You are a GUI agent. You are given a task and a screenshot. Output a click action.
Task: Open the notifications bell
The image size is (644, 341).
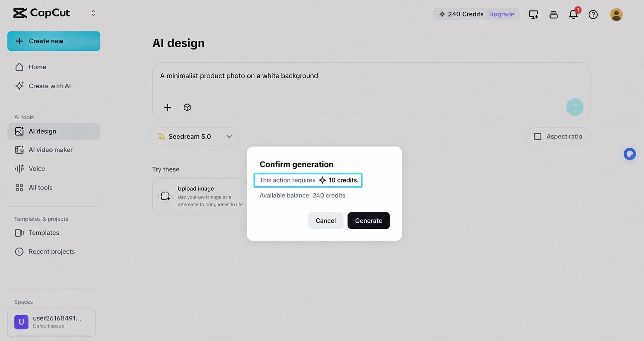(573, 15)
